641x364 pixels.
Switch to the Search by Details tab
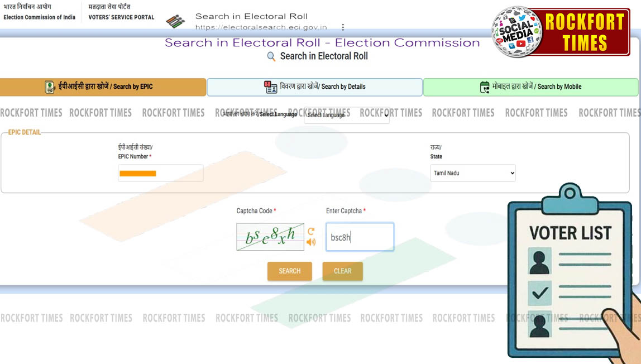tap(314, 87)
